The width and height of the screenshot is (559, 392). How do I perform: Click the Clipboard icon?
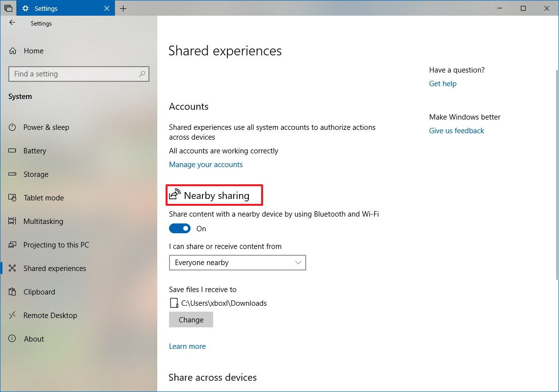pos(12,292)
